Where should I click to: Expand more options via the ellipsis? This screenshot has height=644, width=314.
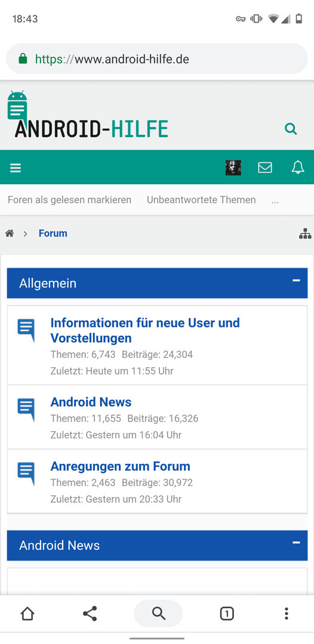coord(275,200)
